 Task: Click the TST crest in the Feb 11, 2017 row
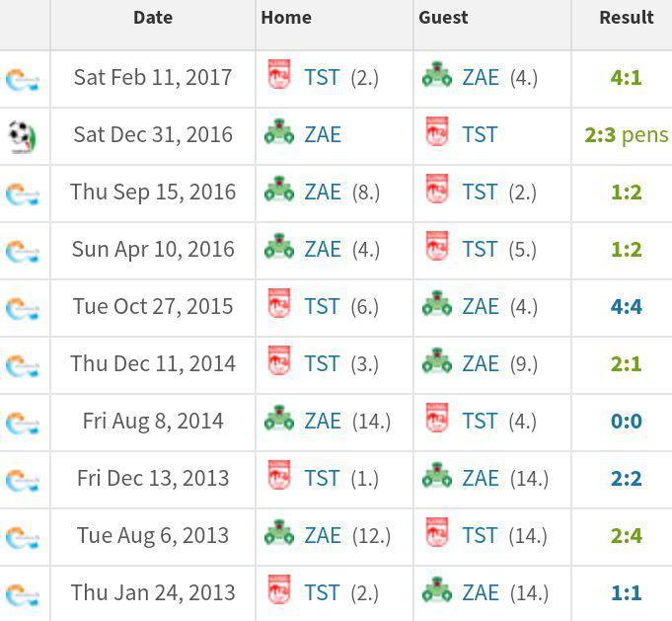click(x=279, y=74)
